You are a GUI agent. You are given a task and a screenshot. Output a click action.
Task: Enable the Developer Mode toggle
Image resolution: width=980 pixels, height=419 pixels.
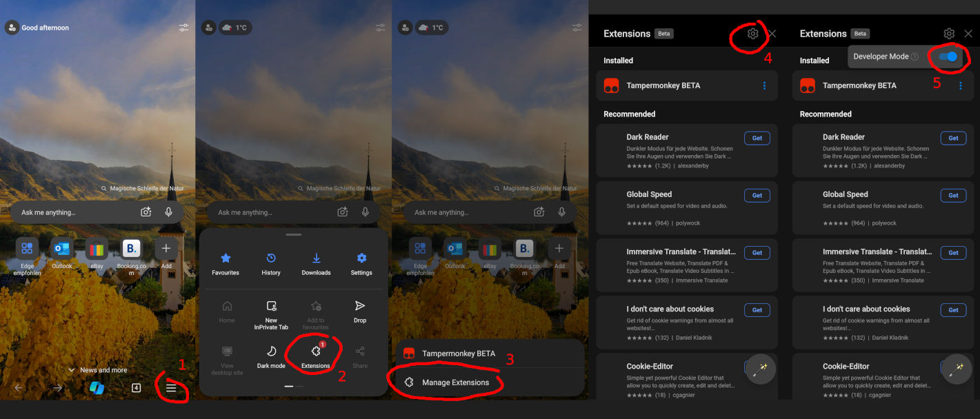coord(948,57)
